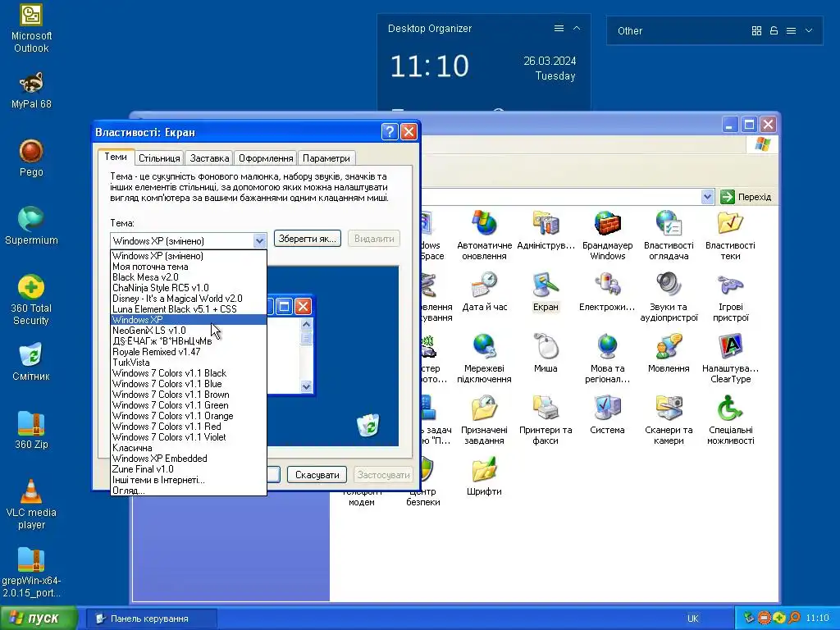Click the Зберегти як... button

[x=308, y=239]
